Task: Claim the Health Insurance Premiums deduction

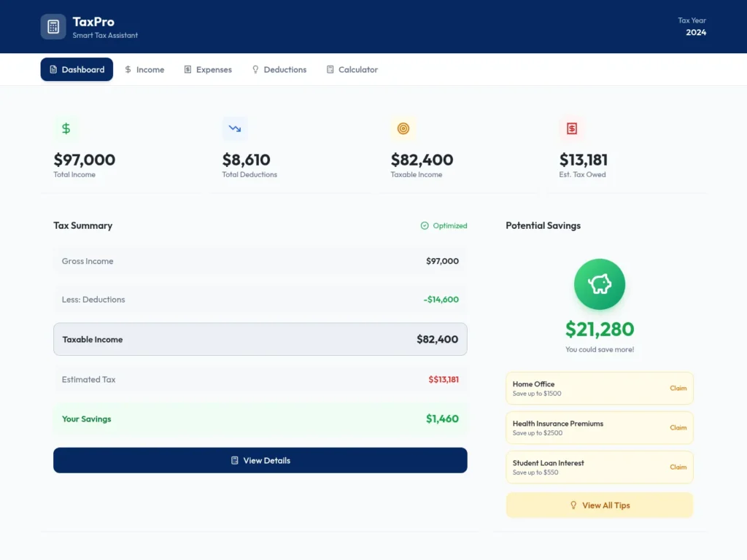Action: click(x=678, y=427)
